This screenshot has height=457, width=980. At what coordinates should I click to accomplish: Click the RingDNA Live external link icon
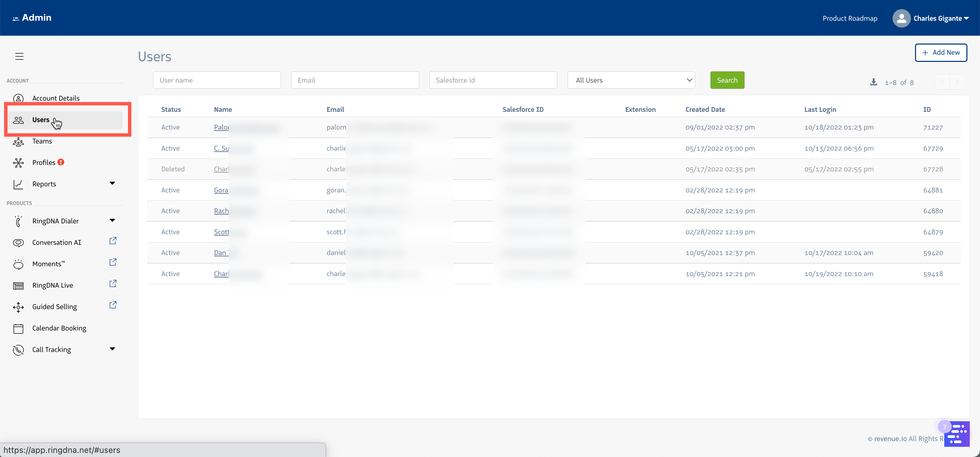[x=113, y=284]
